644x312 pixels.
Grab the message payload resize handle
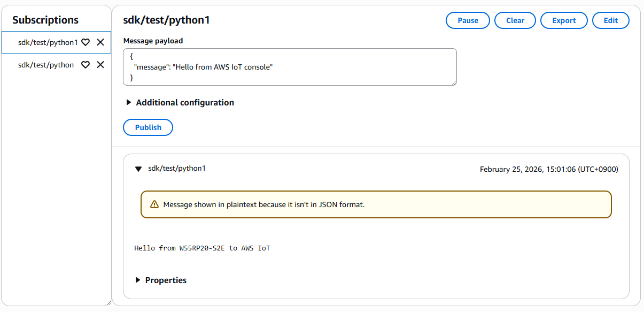(454, 82)
